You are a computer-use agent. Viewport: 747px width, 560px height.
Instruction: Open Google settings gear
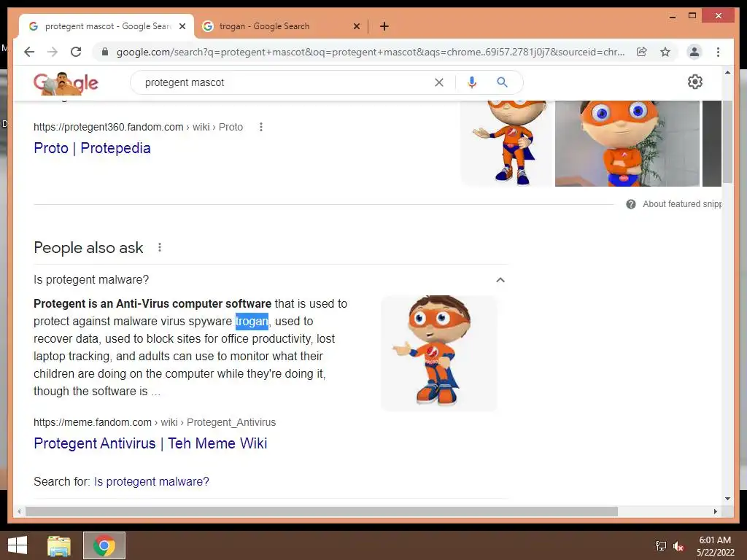[x=695, y=82]
